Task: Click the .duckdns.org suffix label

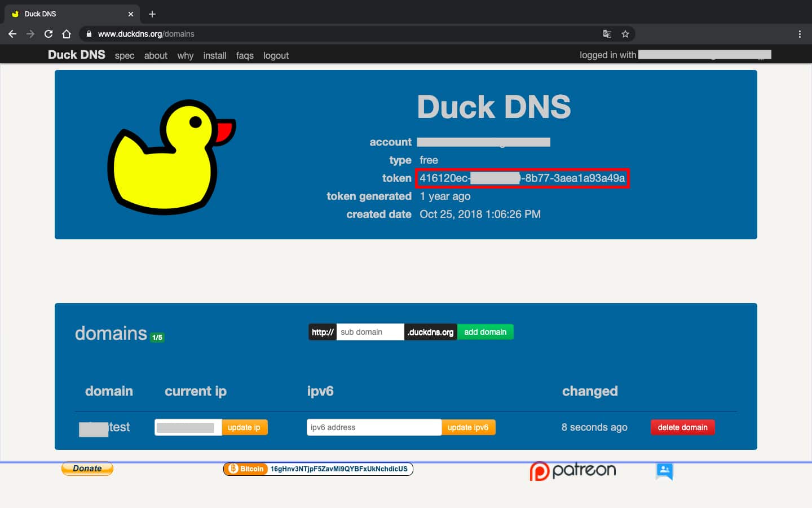Action: coord(431,332)
